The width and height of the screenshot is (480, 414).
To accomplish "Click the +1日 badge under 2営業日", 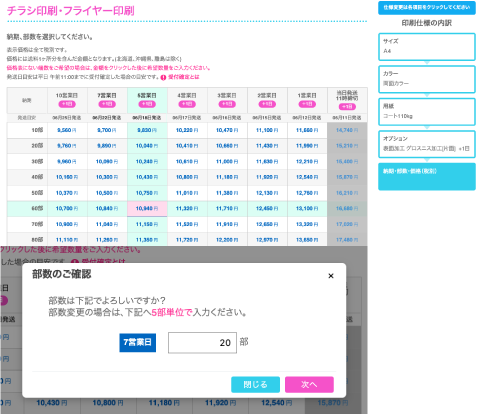I will [x=267, y=104].
